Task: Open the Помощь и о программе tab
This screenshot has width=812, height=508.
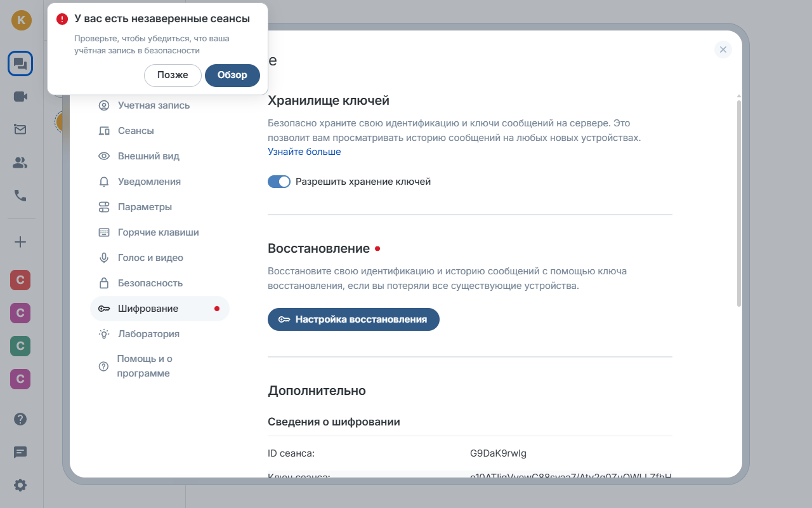Action: tap(160, 366)
